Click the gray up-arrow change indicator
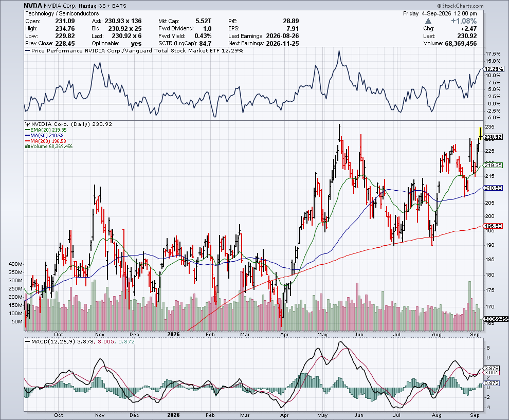Viewport: 509px width, 420px height. [x=428, y=21]
